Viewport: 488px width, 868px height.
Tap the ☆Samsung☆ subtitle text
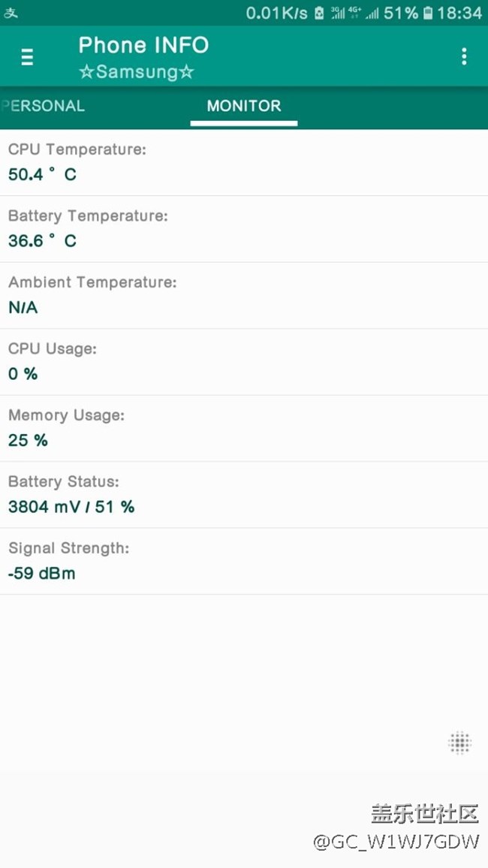click(136, 72)
